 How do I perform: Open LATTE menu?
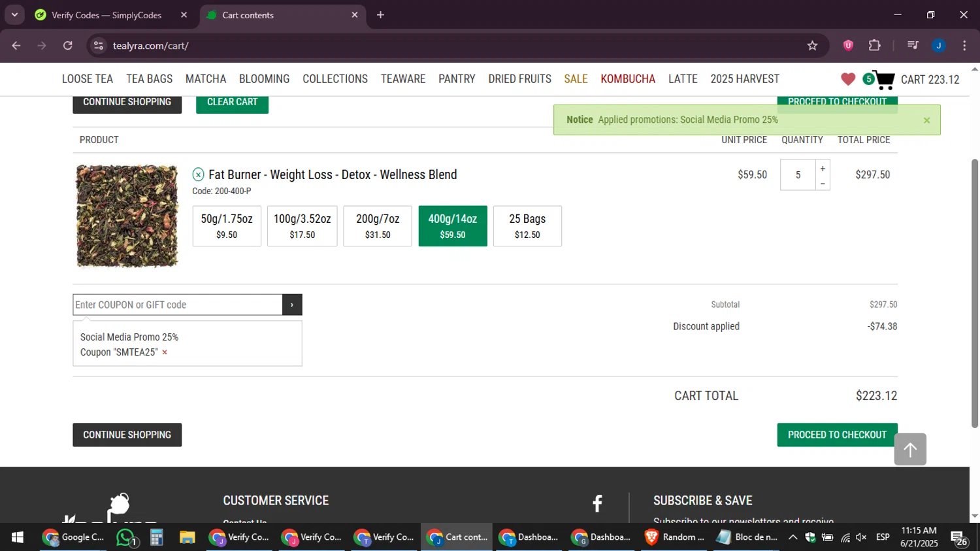pos(683,79)
